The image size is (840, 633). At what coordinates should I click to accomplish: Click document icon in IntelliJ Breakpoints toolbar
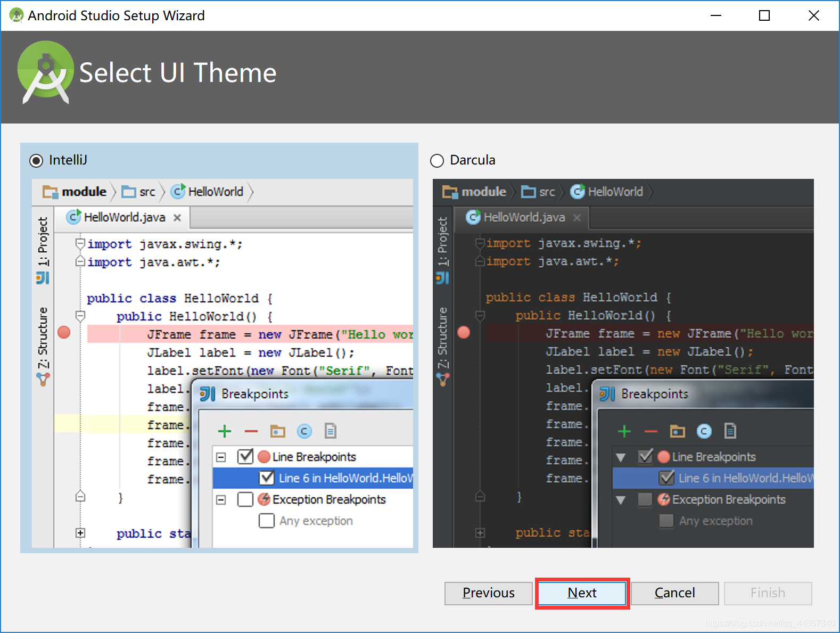pos(331,431)
